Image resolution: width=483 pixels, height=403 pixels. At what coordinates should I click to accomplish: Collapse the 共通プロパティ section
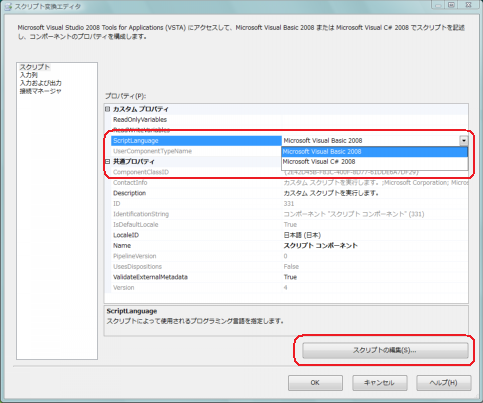click(x=107, y=162)
